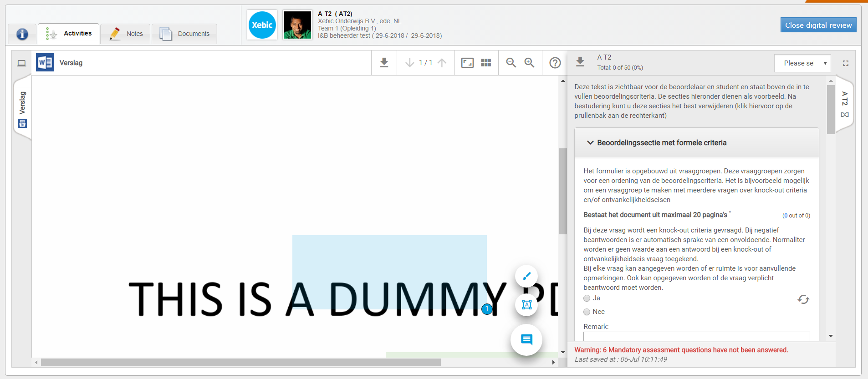The width and height of the screenshot is (868, 379).
Task: Open the help question mark icon
Action: pos(555,63)
